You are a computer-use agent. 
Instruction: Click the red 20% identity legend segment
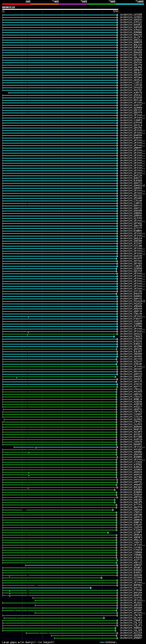[x=16, y=4]
